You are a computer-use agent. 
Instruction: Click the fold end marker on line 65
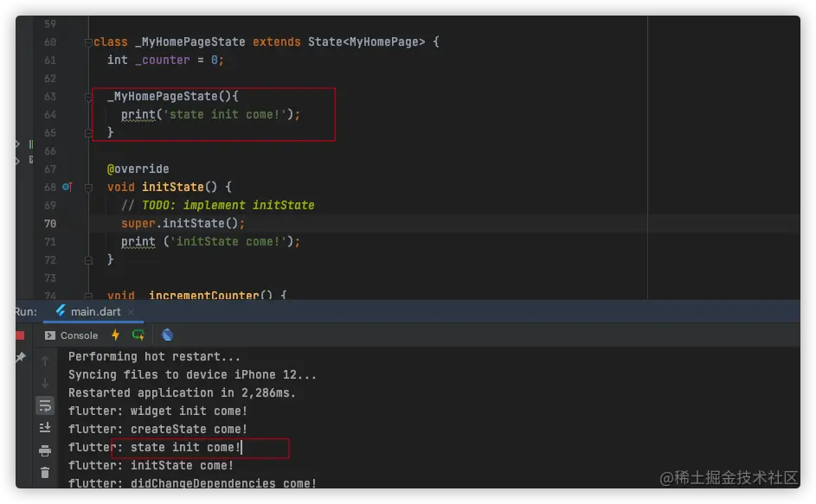click(x=88, y=133)
